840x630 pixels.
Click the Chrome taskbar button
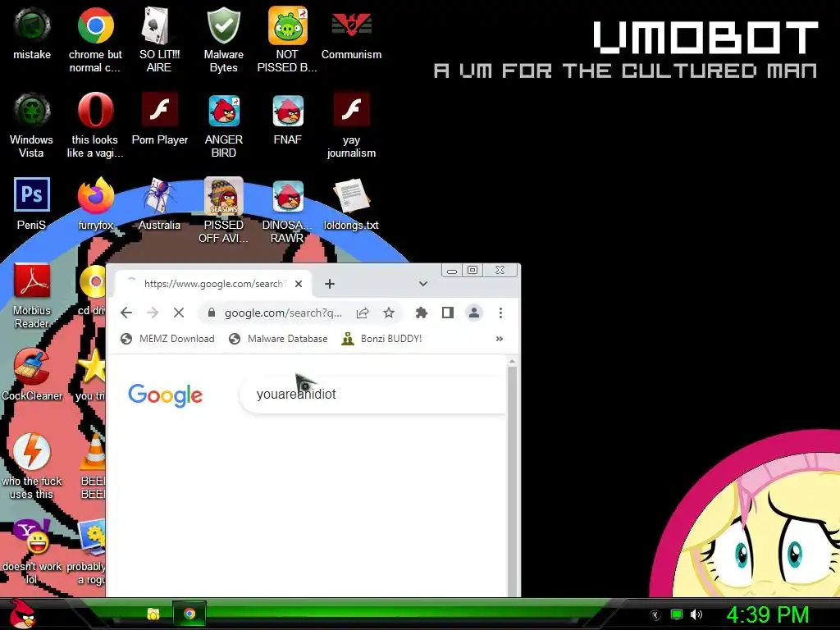pyautogui.click(x=189, y=614)
